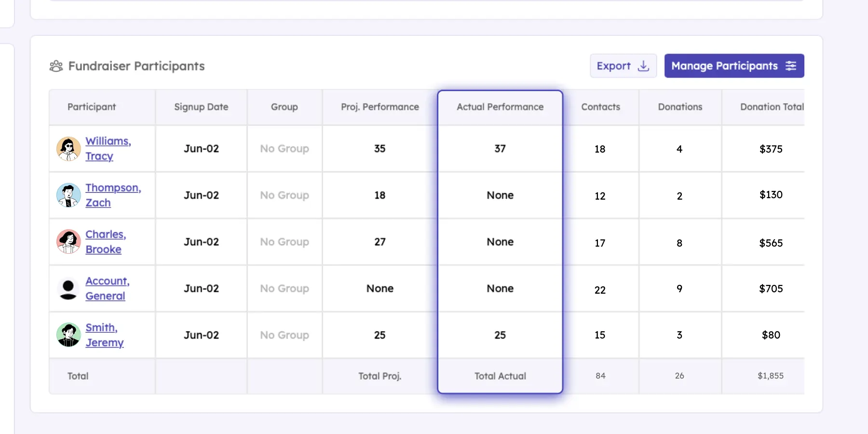Click the Donation Total column header
This screenshot has width=868, height=434.
pos(772,107)
